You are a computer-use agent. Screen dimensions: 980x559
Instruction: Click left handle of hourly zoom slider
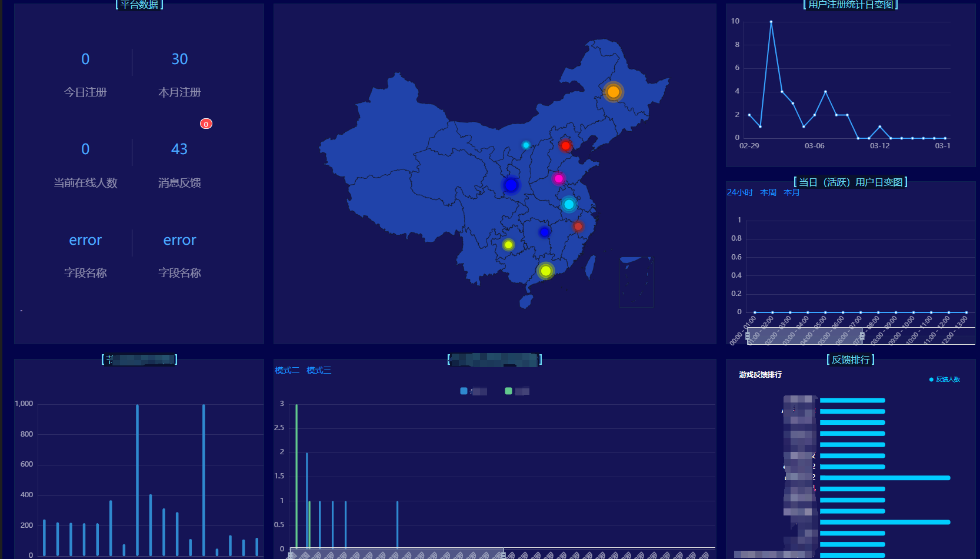748,336
